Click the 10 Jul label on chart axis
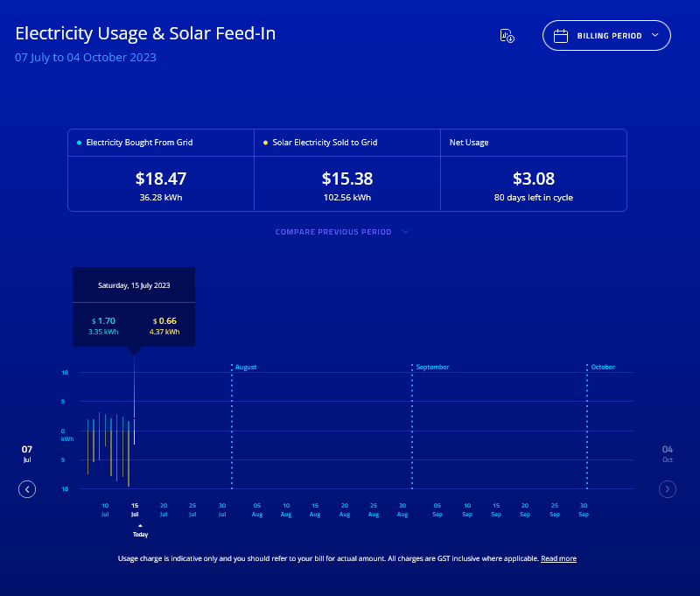Screen dimensions: 700x596 click(x=105, y=509)
